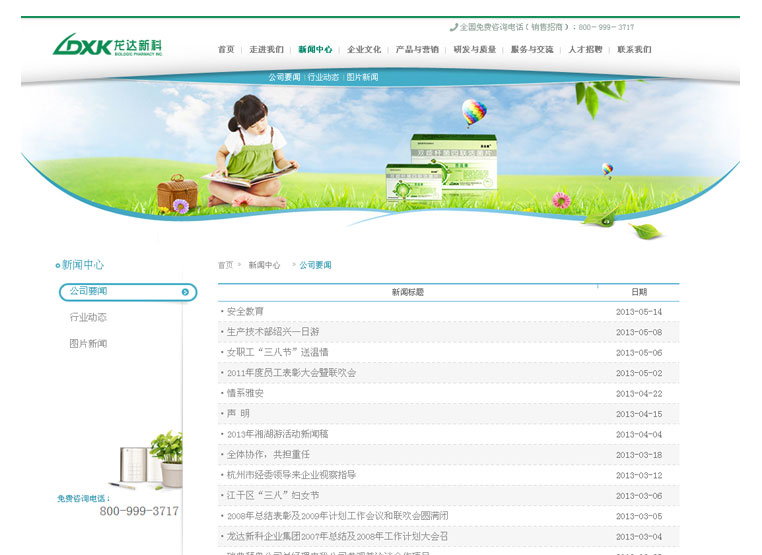Switch to 图片新闻 in the sub-navigation strip
This screenshot has height=555, width=762.
362,77
